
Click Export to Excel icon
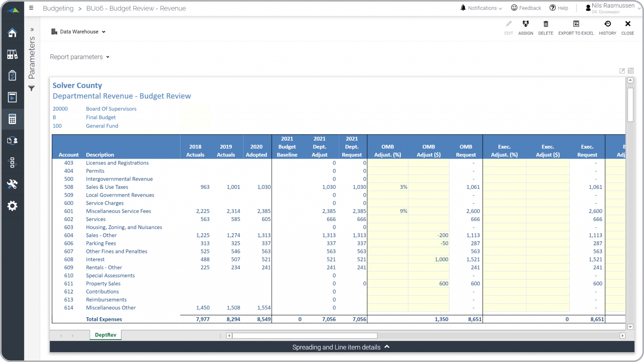(x=576, y=27)
